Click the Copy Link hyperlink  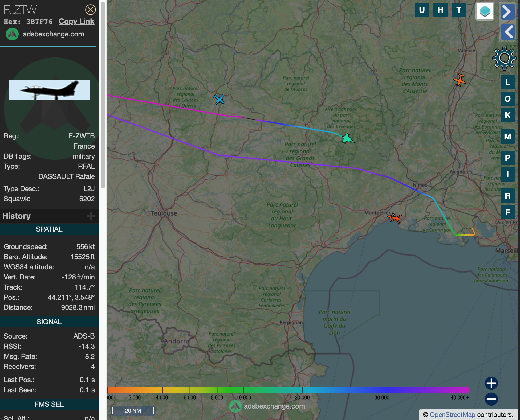click(x=76, y=22)
